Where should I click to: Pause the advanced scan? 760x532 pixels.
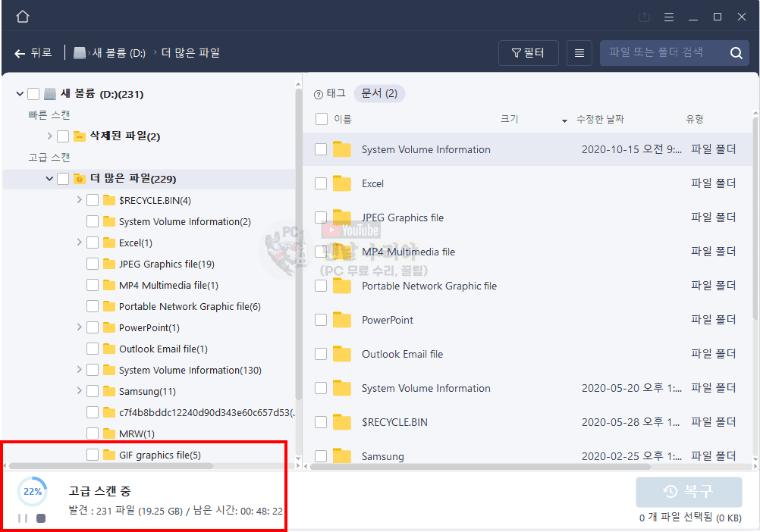coord(23,518)
